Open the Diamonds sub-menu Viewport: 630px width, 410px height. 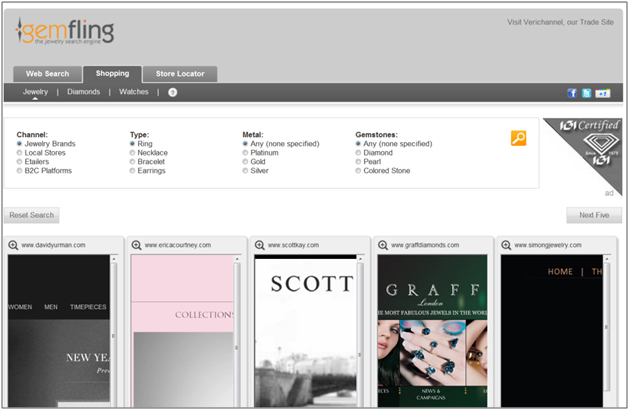pos(84,92)
